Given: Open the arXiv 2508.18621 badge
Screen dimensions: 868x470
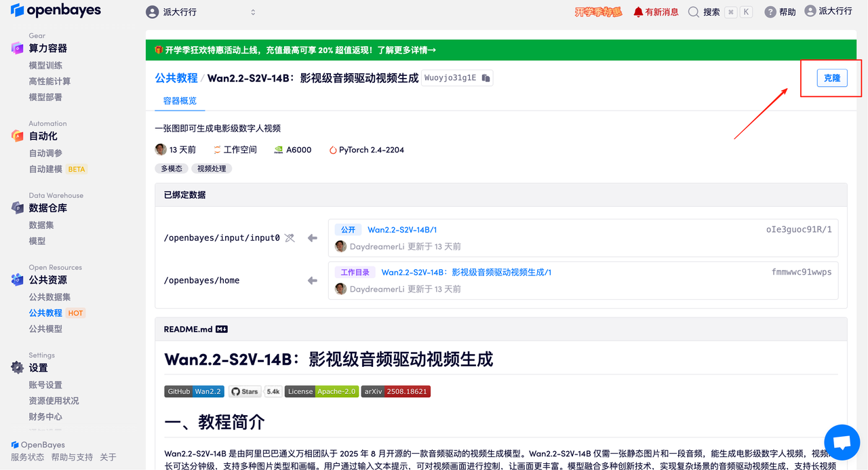Looking at the screenshot, I should pos(395,391).
